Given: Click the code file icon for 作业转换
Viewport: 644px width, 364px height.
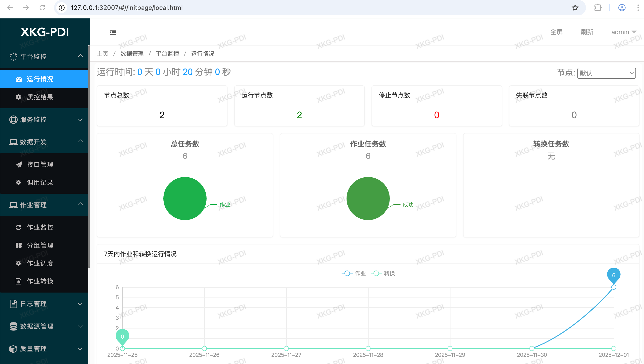Looking at the screenshot, I should (18, 281).
